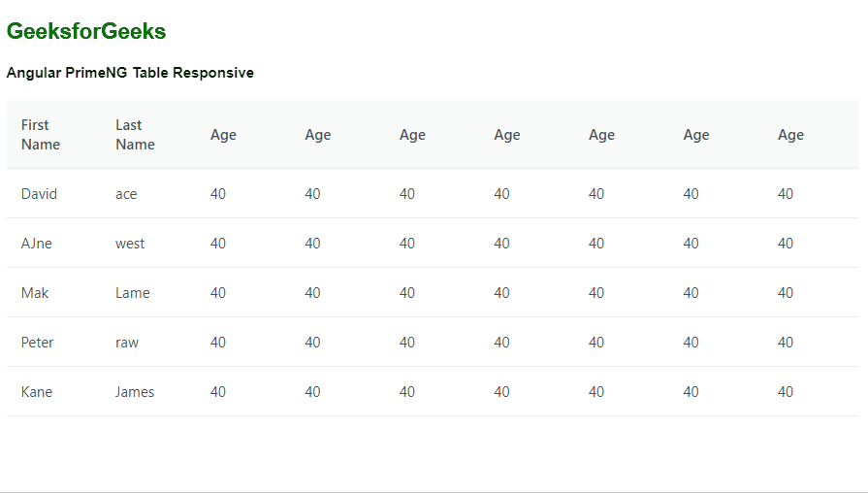
Task: Click the Last Name column header
Action: click(x=135, y=135)
